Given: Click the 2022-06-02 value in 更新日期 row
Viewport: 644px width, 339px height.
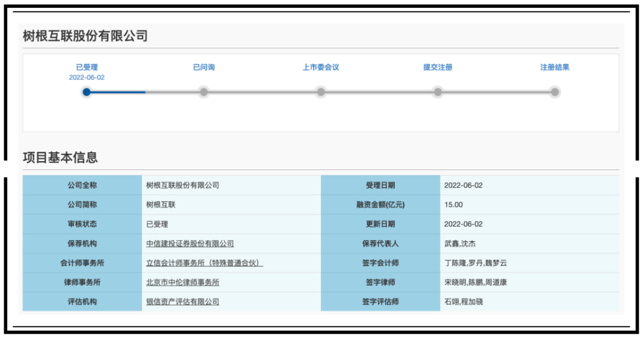Looking at the screenshot, I should tap(463, 224).
